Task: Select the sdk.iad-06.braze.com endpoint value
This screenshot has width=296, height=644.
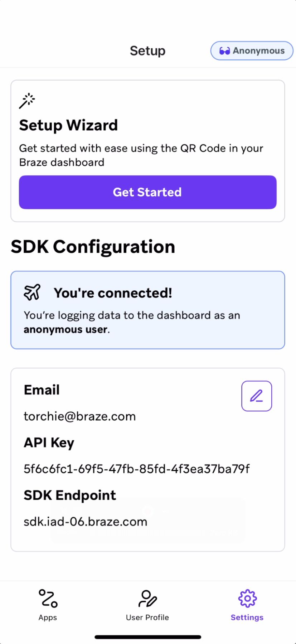Action: (85, 522)
